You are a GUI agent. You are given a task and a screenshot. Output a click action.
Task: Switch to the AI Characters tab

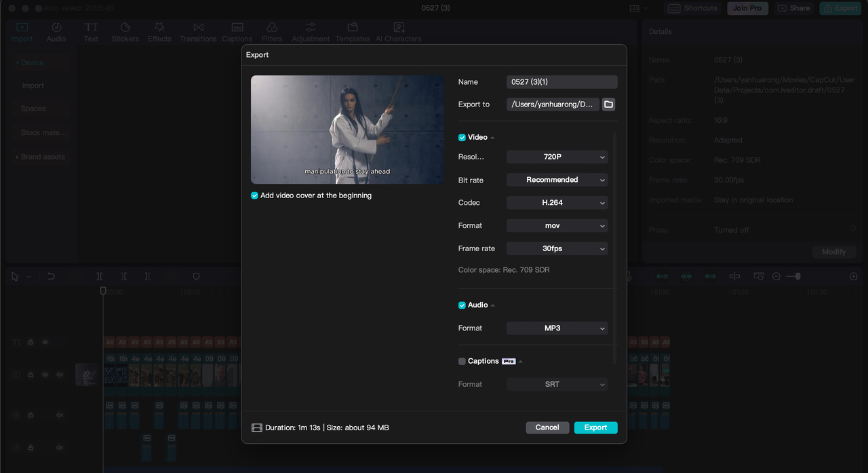(x=399, y=32)
